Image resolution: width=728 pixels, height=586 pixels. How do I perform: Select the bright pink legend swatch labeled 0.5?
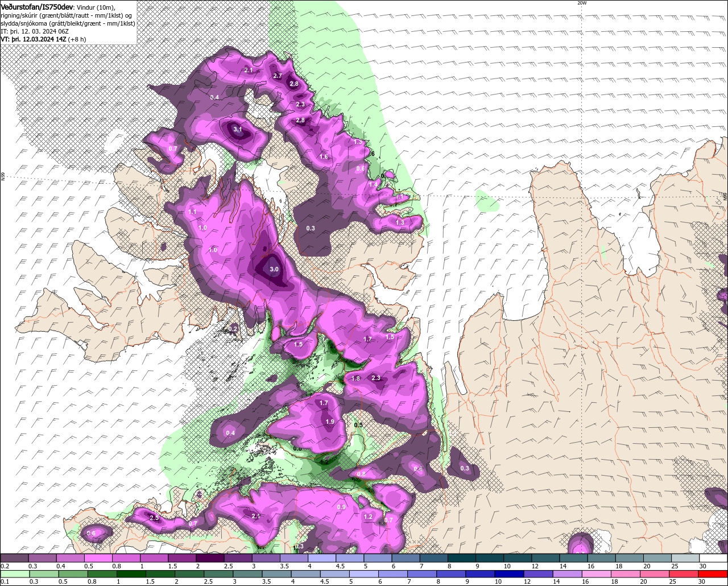coord(98,558)
